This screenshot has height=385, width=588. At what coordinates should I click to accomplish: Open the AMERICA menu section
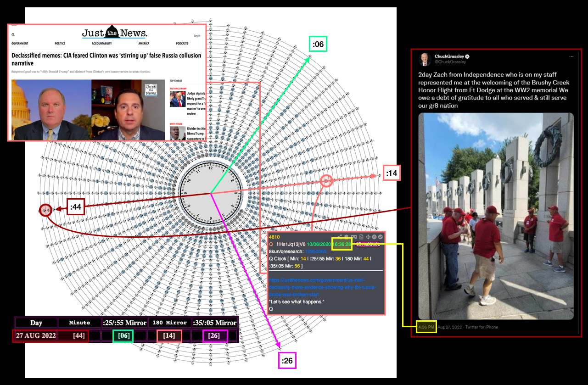click(144, 44)
